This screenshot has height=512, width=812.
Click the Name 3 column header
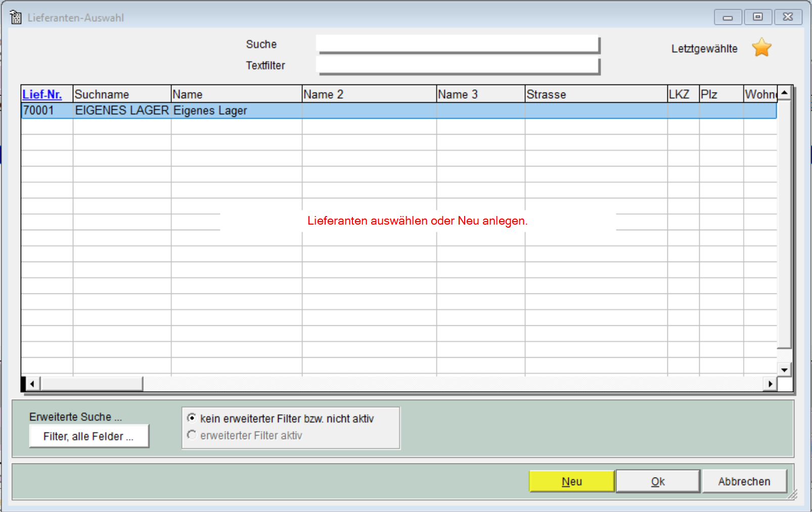tap(481, 94)
